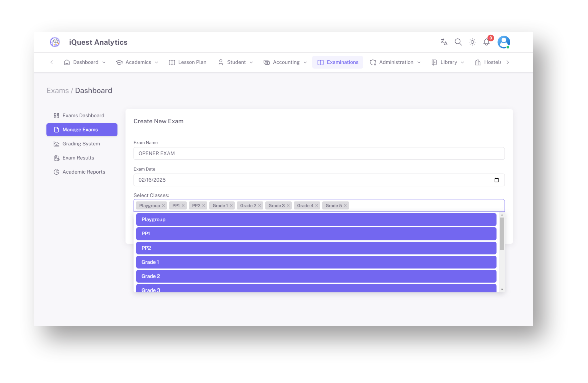Viewport: 588px width, 383px height.
Task: Click the iQuest Analytics logo
Action: tap(55, 42)
